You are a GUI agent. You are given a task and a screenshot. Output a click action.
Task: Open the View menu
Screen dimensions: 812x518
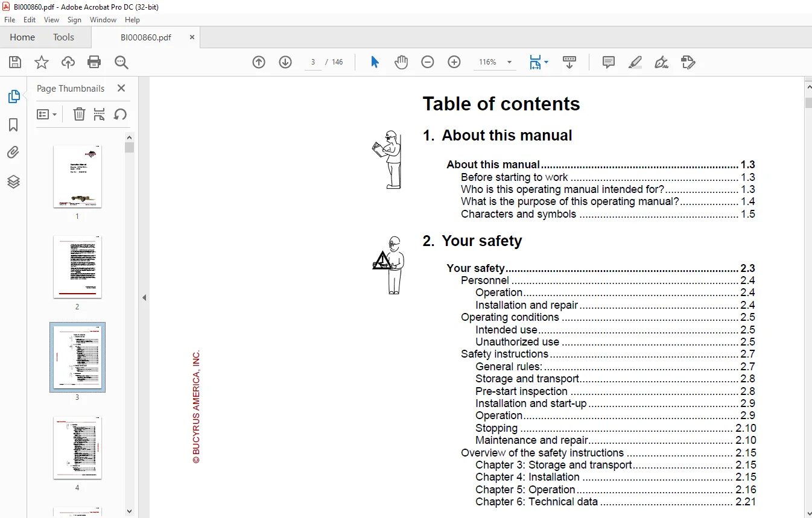51,20
